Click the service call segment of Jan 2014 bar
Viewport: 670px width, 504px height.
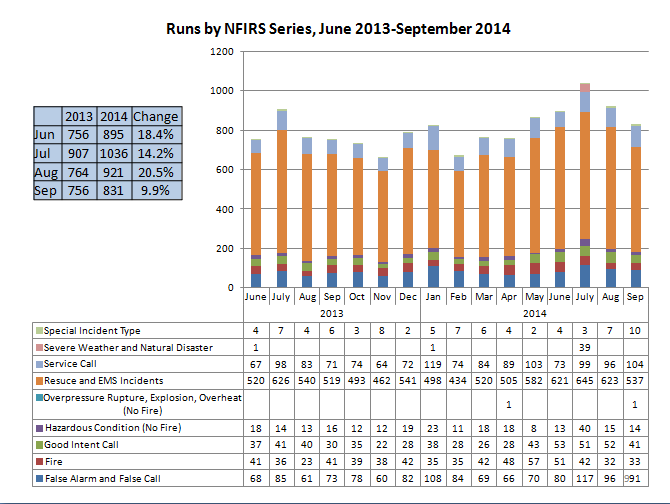pos(433,138)
